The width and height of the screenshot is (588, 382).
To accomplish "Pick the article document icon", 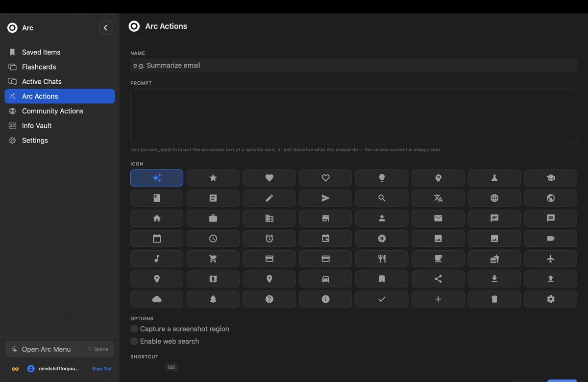I will 213,198.
